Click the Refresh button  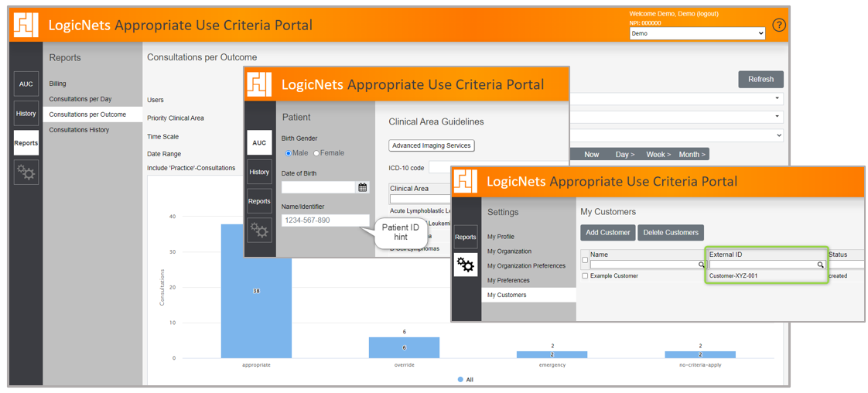point(760,79)
